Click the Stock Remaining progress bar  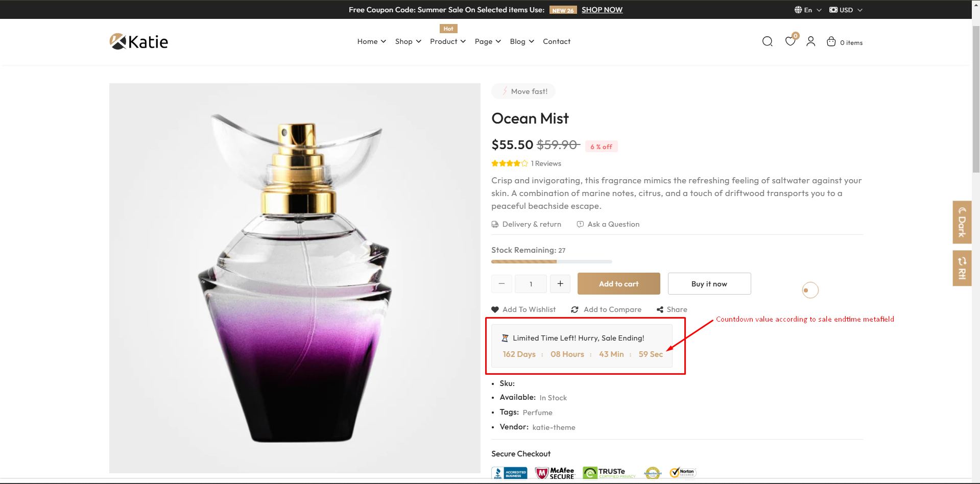[x=551, y=261]
